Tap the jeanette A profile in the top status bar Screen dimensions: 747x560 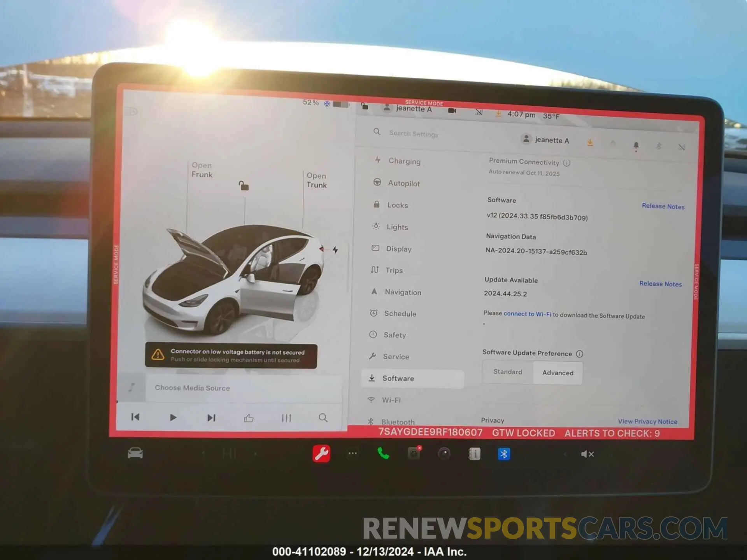coord(408,108)
